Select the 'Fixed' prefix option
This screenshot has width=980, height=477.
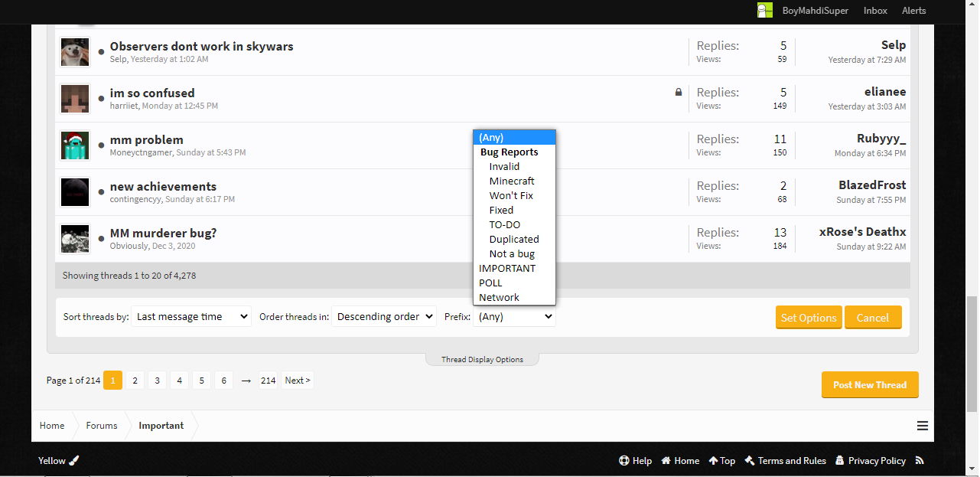(x=514, y=211)
